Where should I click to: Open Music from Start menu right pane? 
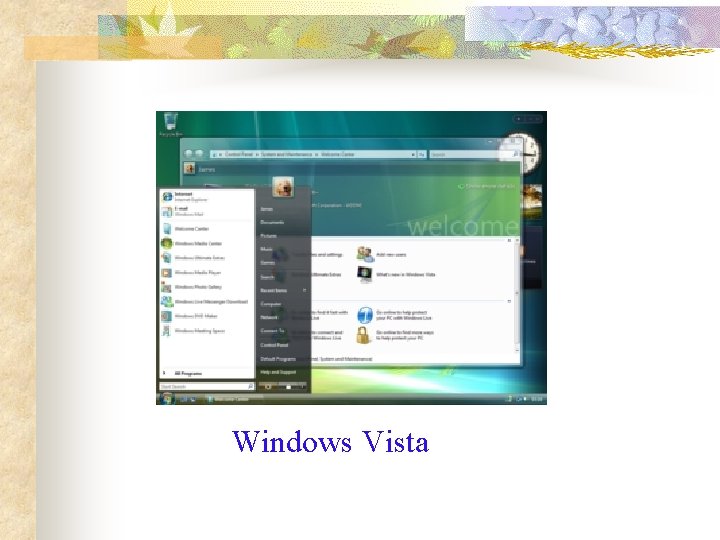pos(266,249)
